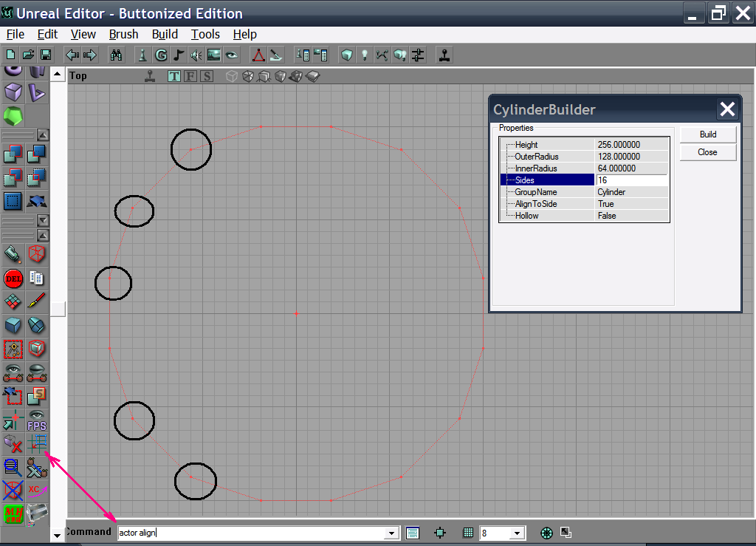The image size is (756, 546).
Task: Open the grid size dropdown showing 8
Action: [x=518, y=533]
